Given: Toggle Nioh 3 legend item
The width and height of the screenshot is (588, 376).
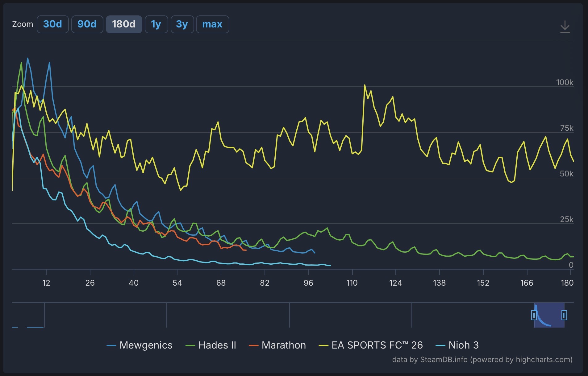Looking at the screenshot, I should [x=457, y=345].
